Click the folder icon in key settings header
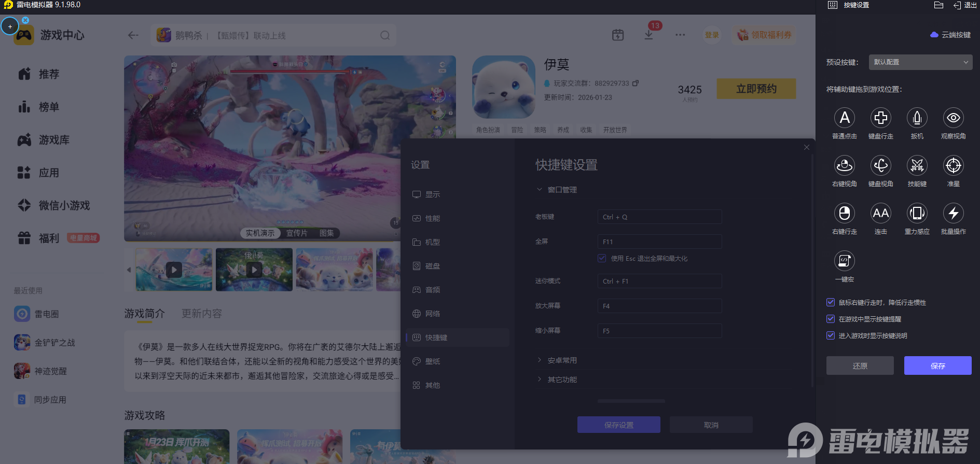 click(x=938, y=5)
